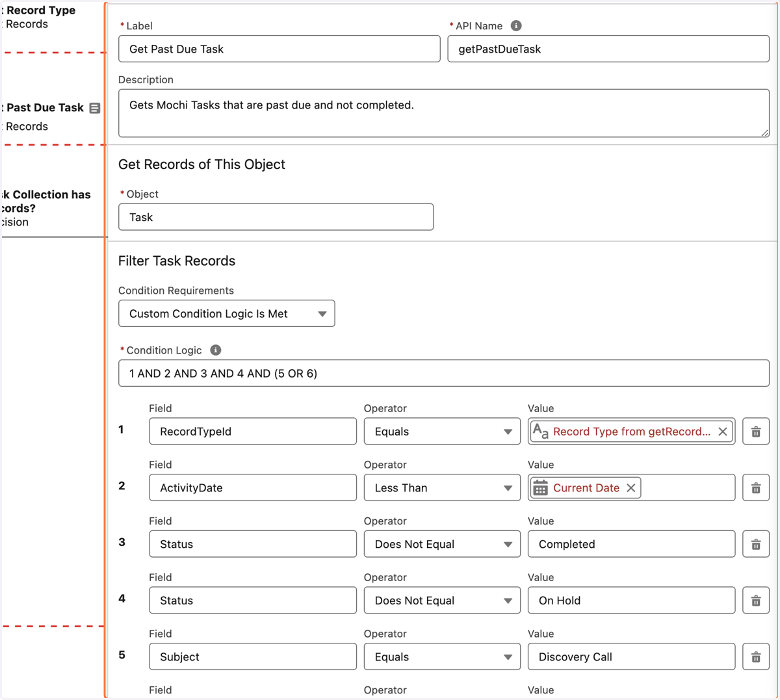Click the Subject field input
780x700 pixels.
click(x=253, y=657)
